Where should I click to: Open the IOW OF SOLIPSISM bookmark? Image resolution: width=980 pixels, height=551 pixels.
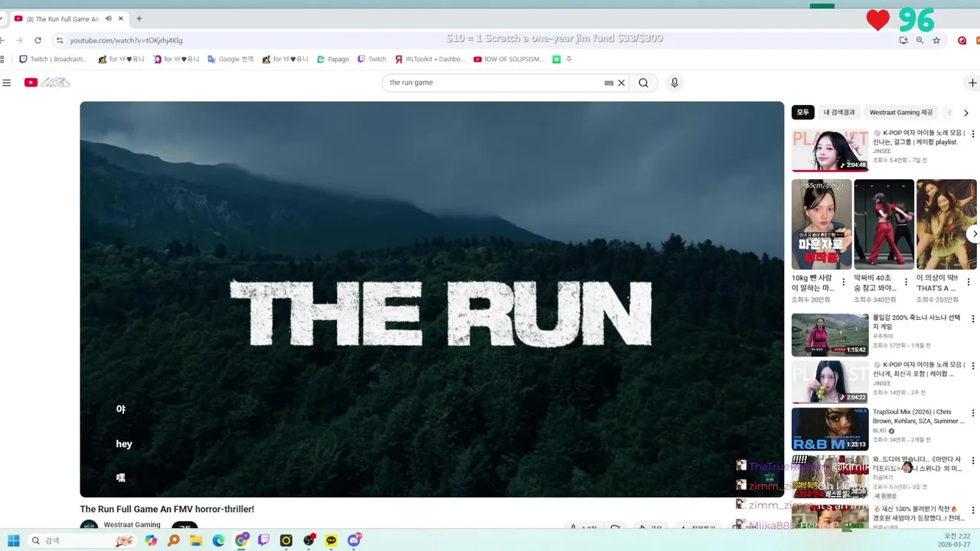509,59
